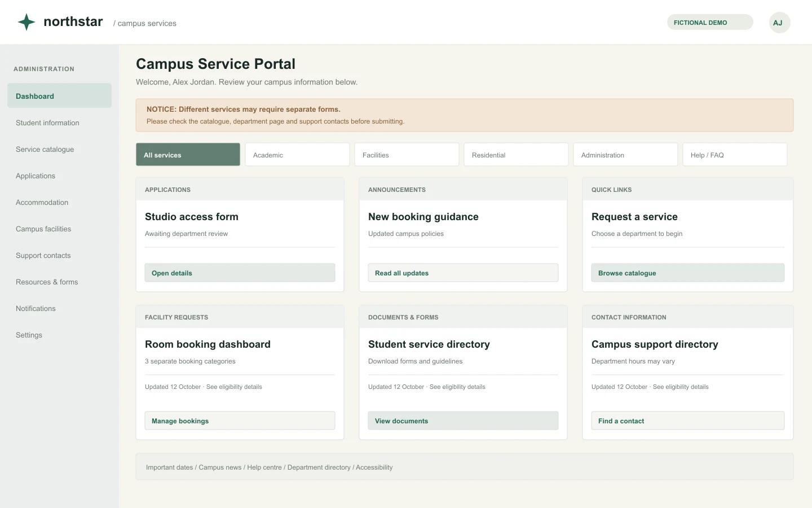This screenshot has height=508, width=812.
Task: Click the Campus Service Portal page title
Action: pos(215,64)
